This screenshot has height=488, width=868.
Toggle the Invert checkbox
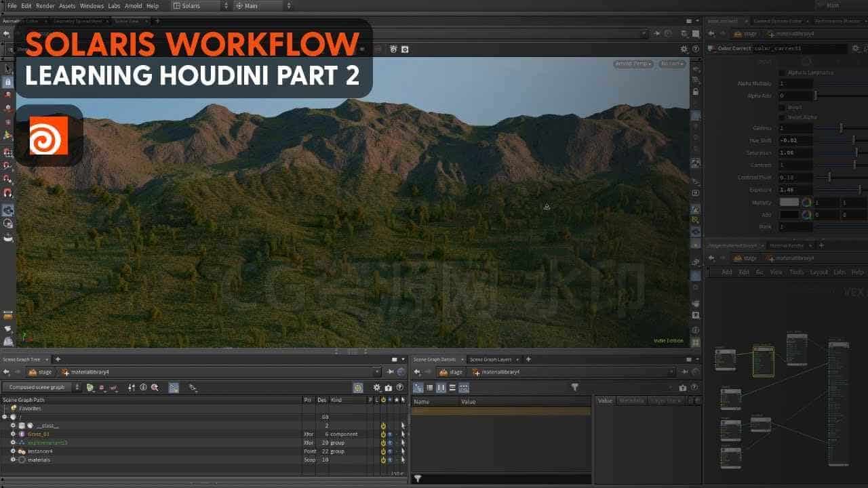(782, 107)
